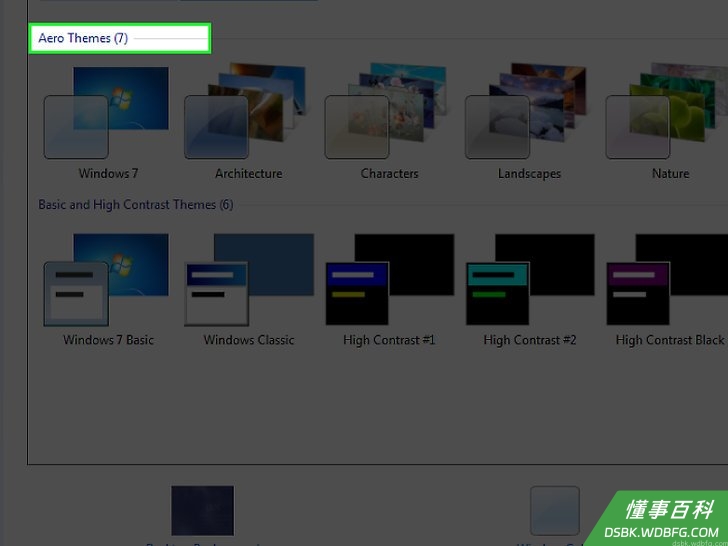
Task: Select the Windows 7 Basic theme thumbnail
Action: click(106, 280)
